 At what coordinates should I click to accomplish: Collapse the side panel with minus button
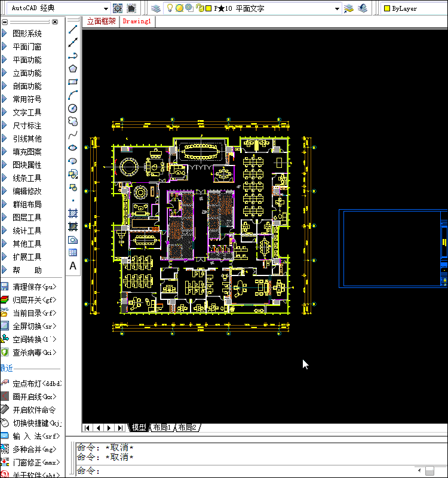click(5, 22)
